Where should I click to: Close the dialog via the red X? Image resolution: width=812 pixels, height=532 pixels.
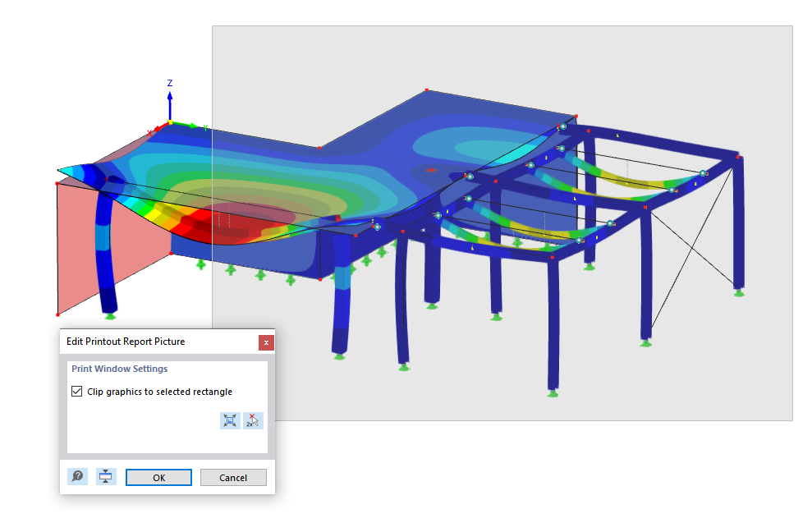(x=266, y=342)
